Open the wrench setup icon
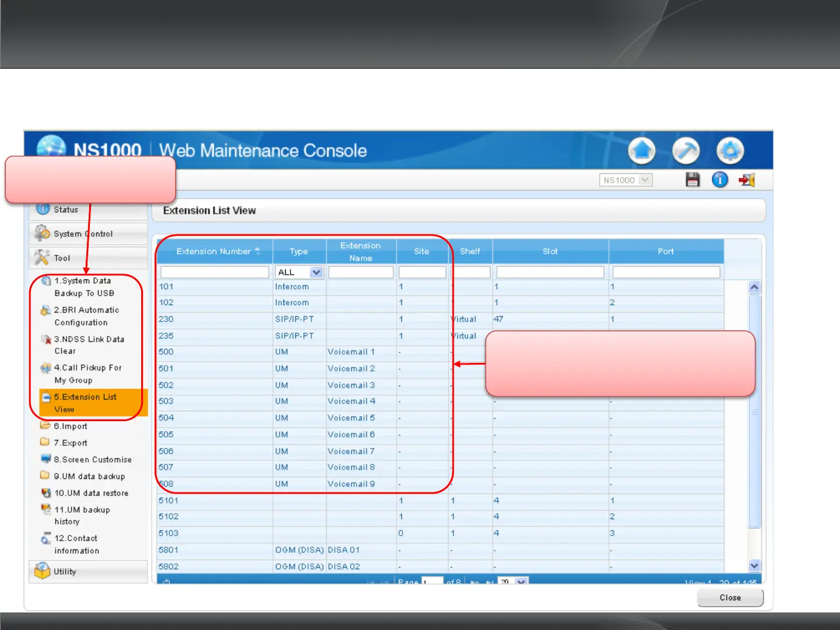 click(685, 151)
